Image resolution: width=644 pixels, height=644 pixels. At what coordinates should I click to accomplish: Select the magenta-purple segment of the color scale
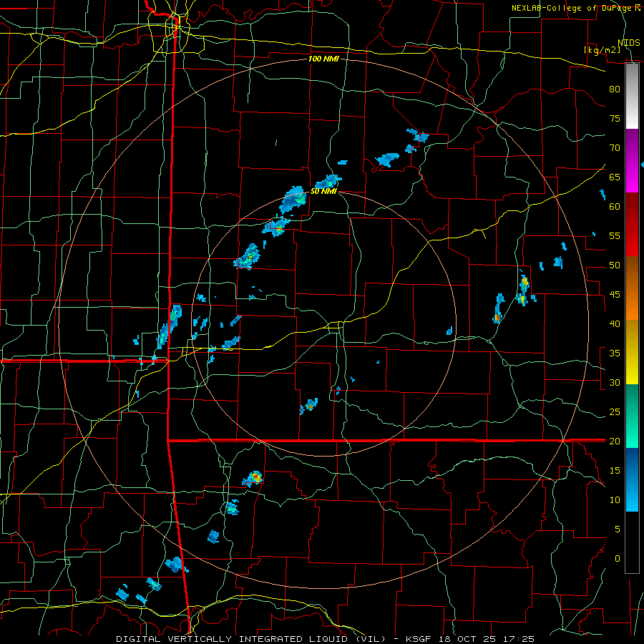[x=632, y=160]
